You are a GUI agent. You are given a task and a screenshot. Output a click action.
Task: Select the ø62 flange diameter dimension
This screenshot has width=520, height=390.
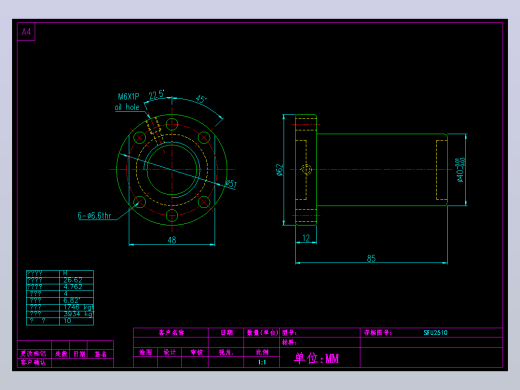279,169
